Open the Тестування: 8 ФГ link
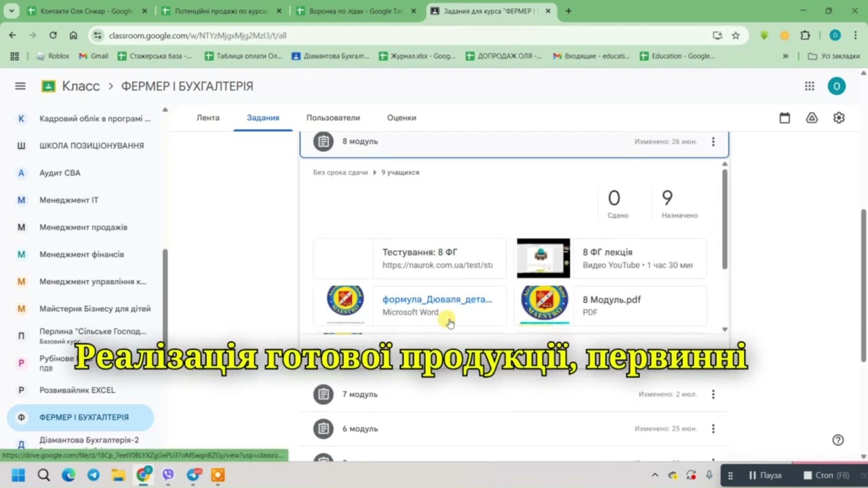This screenshot has width=868, height=488. point(420,253)
